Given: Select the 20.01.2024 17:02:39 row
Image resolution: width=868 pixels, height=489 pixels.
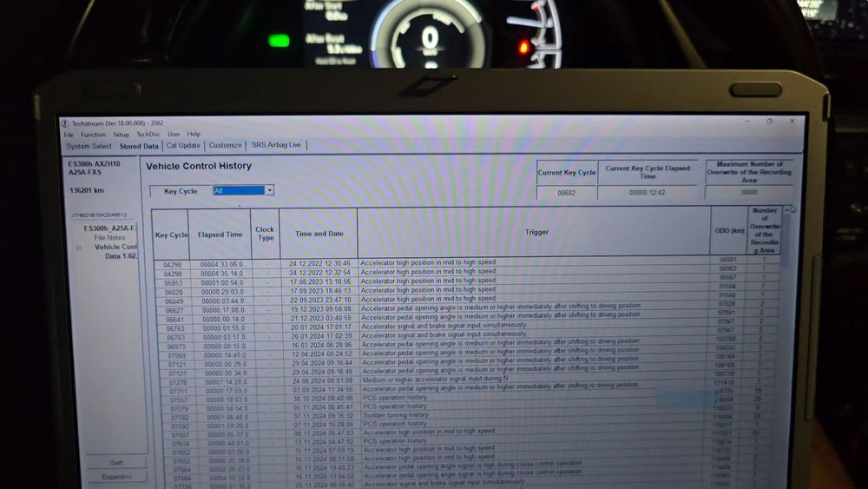Looking at the screenshot, I should pyautogui.click(x=467, y=335).
